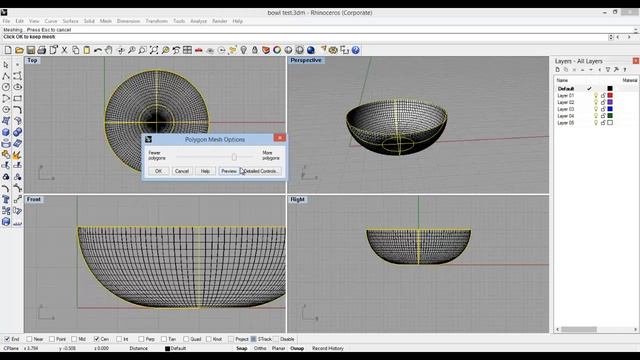Viewport: 640px width, 360px height.
Task: Toggle the lock icon for Layer 03
Action: pyautogui.click(x=603, y=109)
